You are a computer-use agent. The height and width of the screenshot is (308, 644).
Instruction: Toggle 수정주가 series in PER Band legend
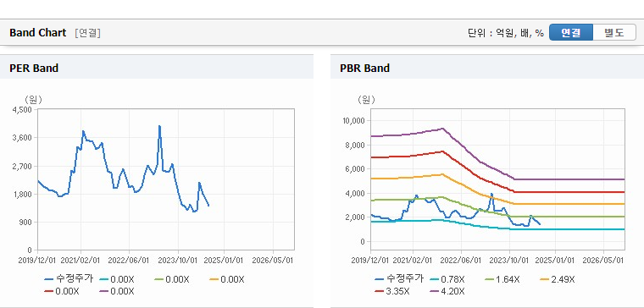tap(69, 279)
